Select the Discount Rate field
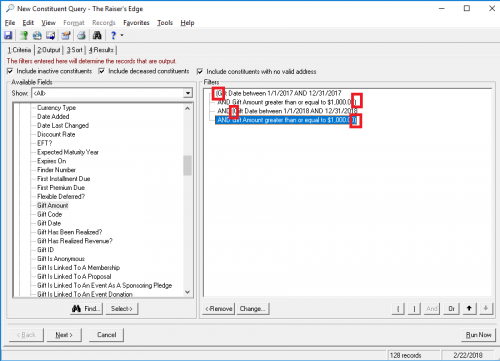The height and width of the screenshot is (361, 500). tap(56, 134)
